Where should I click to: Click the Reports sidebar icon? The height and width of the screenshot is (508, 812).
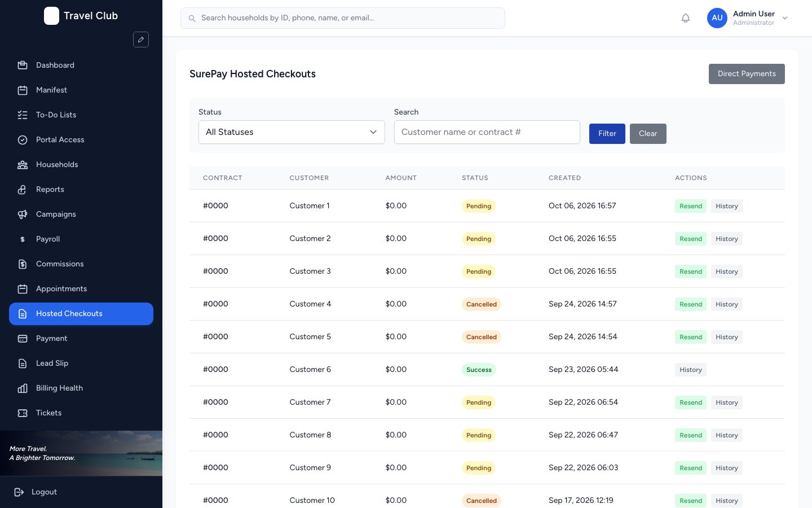coord(23,189)
